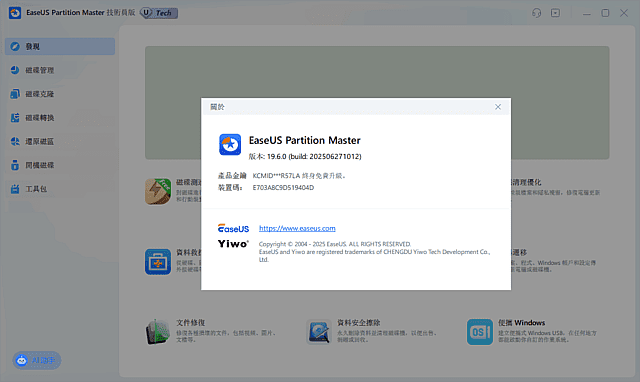Click the 工具包 toolbox icon in sidebar
Screen dimensions: 640x382
(15, 189)
